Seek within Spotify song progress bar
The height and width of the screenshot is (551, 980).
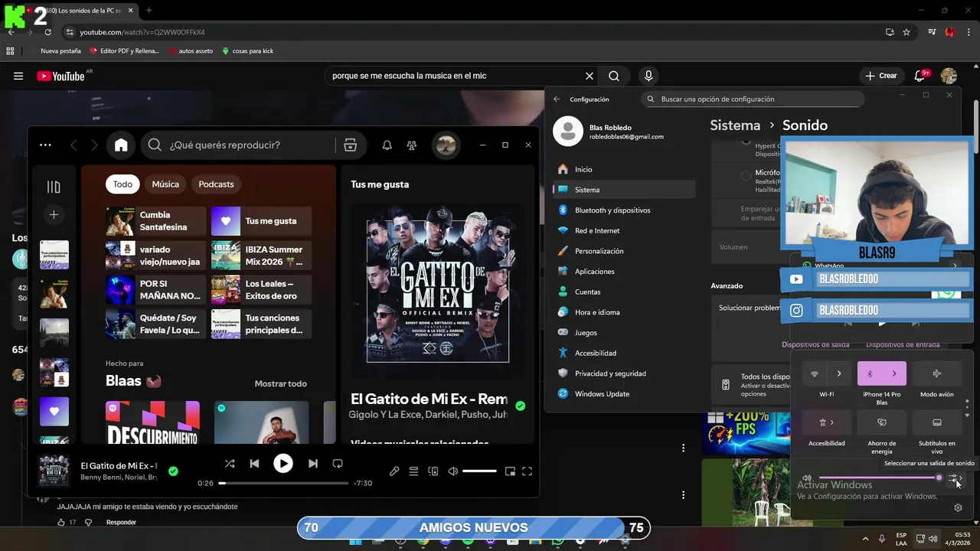coord(284,483)
